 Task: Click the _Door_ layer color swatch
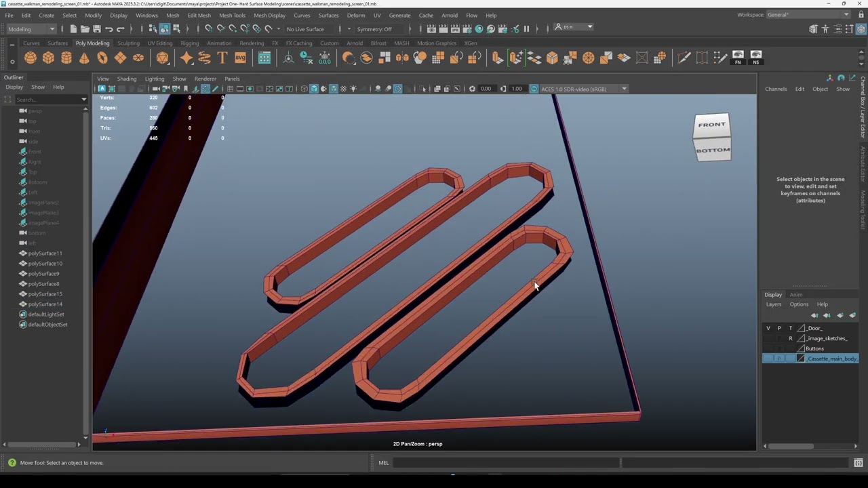(802, 328)
